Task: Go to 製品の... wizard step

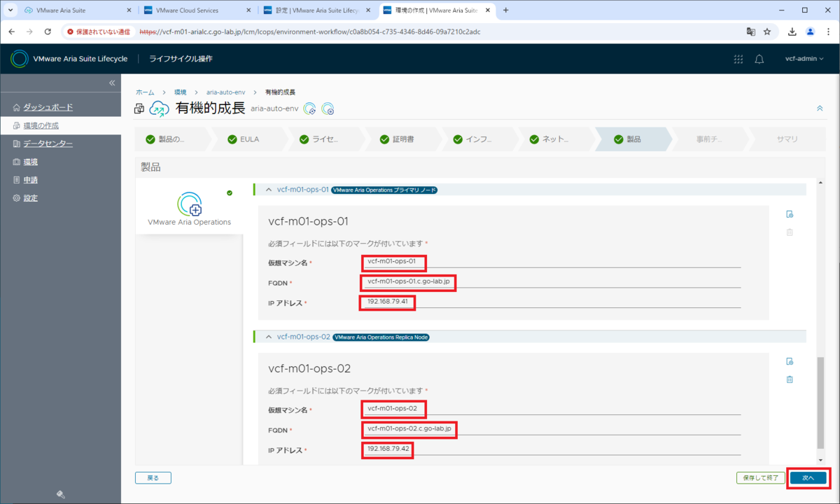Action: [x=171, y=139]
